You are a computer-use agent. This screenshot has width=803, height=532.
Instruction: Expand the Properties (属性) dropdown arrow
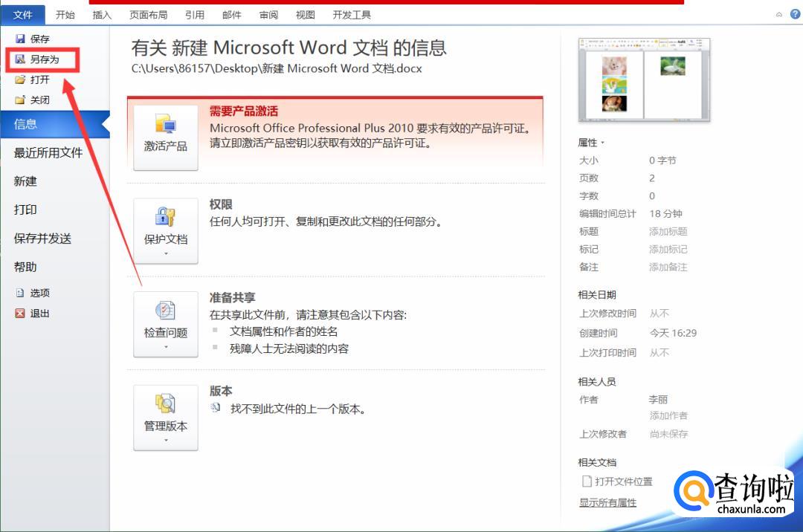(603, 143)
